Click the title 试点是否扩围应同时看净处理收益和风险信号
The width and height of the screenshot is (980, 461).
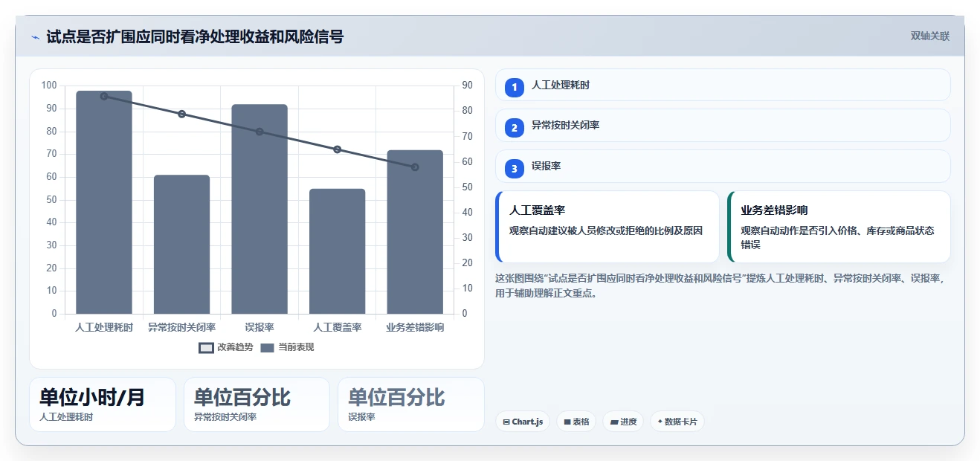pos(195,37)
